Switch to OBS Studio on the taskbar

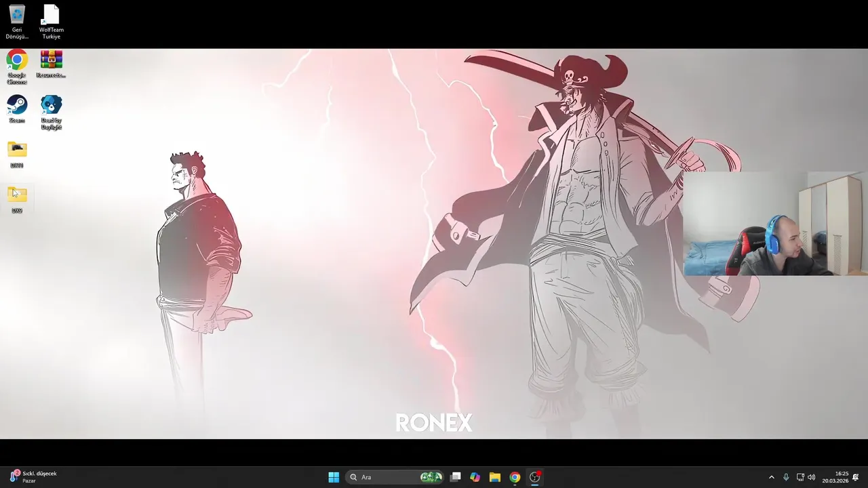tap(535, 477)
